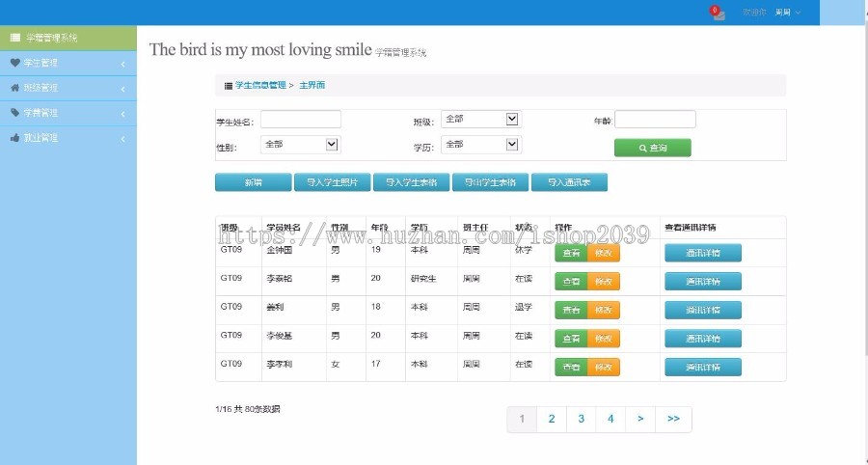
Task: Click the tag icon beside 学费管理
Action: (x=14, y=112)
